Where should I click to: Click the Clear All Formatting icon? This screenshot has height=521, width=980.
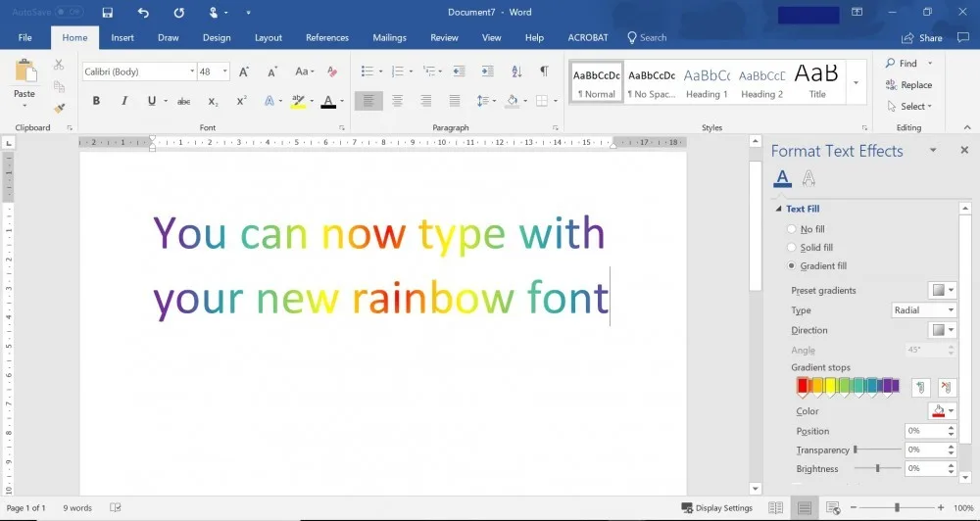(332, 71)
